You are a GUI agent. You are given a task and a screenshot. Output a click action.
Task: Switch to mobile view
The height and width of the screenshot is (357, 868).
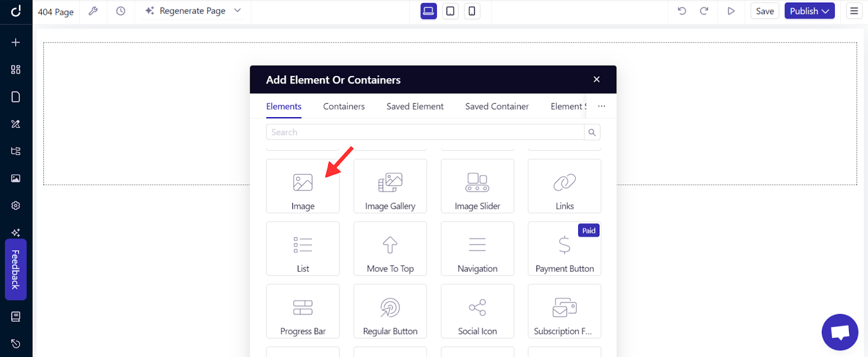point(472,11)
